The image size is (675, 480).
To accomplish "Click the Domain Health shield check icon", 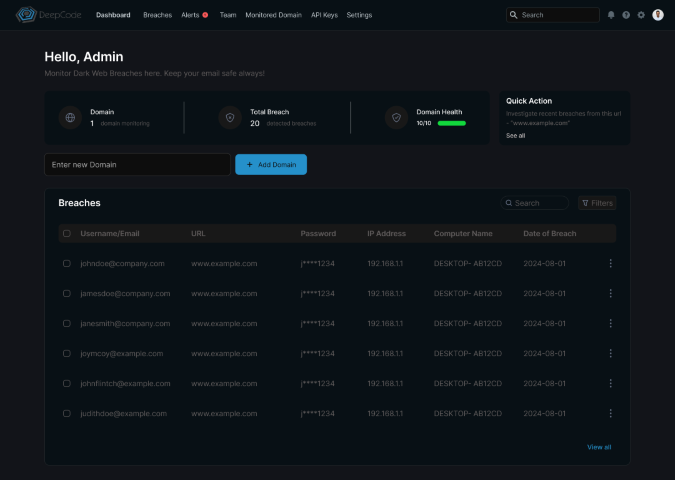I will 396,118.
